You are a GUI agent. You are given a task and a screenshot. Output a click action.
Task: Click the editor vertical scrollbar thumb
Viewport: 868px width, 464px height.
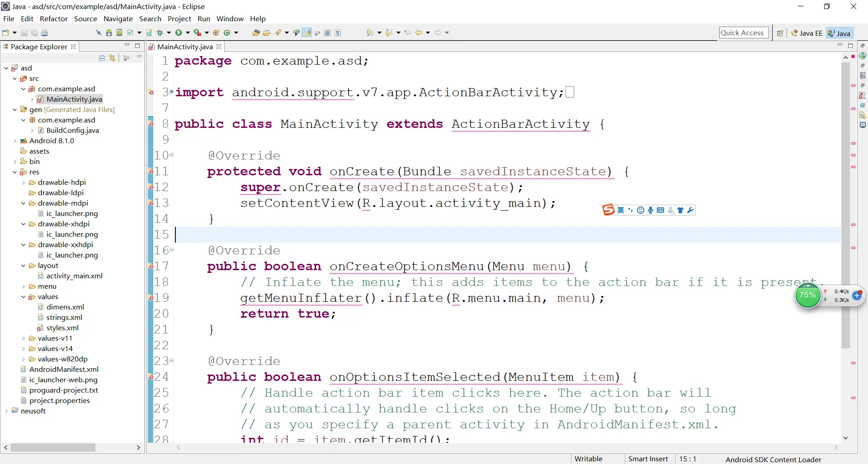845,206
